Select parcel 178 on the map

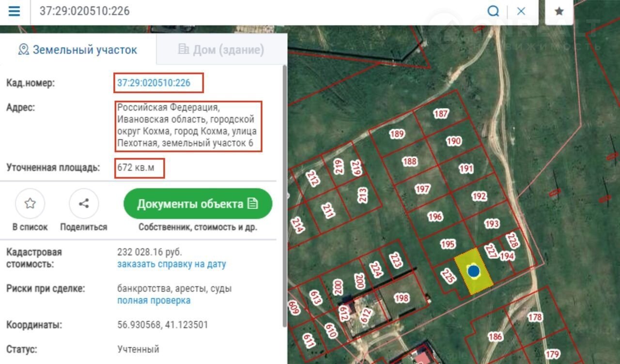(x=535, y=317)
